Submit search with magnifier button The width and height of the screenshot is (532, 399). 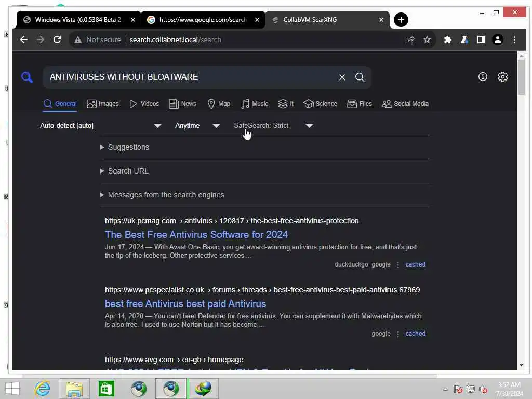tap(360, 77)
